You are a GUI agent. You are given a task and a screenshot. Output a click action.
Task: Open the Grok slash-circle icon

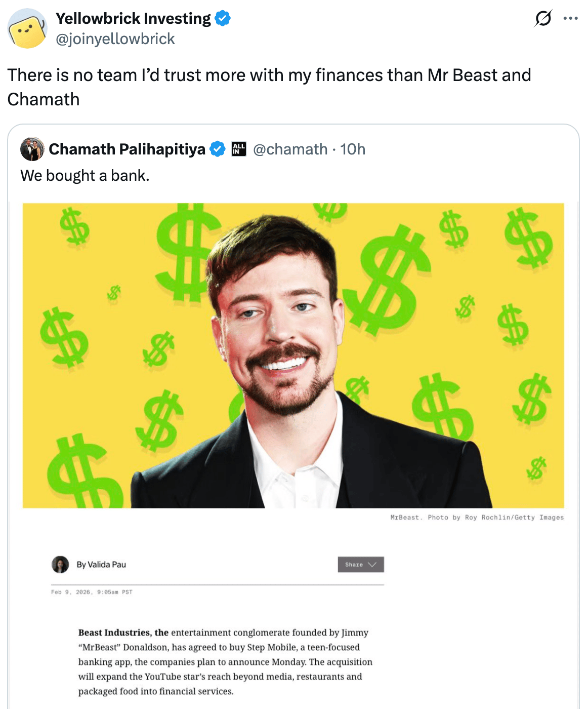tap(543, 19)
